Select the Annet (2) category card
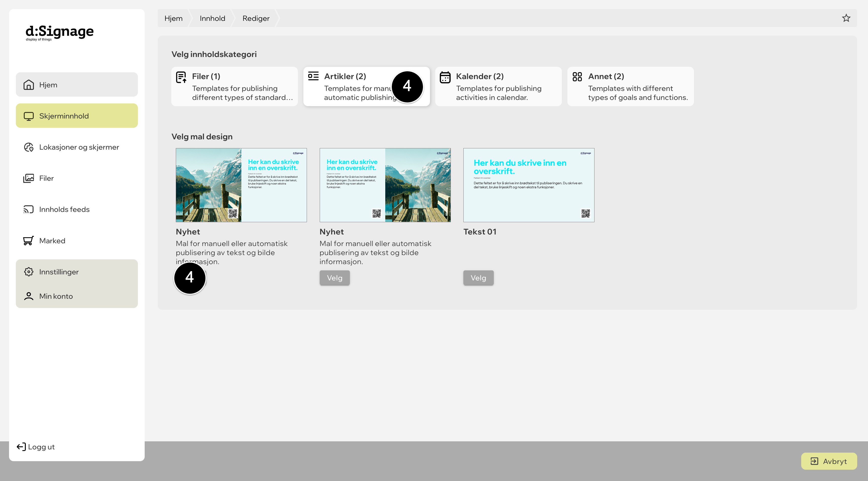This screenshot has height=481, width=868. click(630, 87)
